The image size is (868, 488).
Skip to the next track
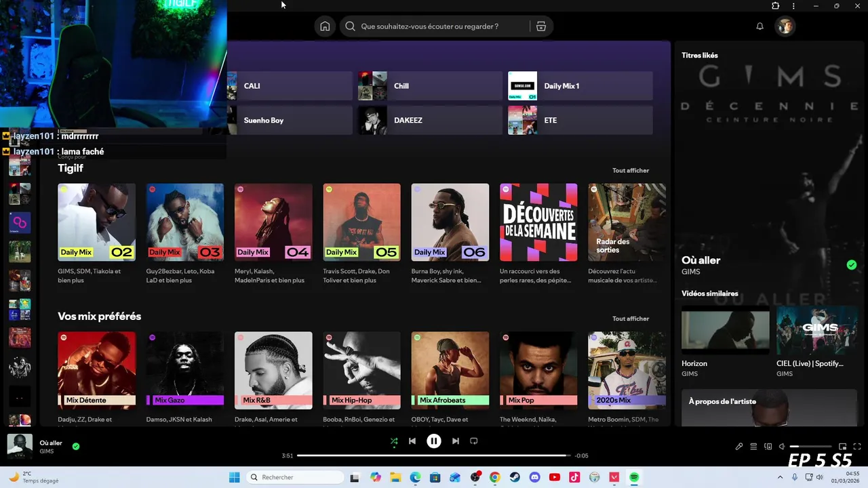click(x=456, y=441)
